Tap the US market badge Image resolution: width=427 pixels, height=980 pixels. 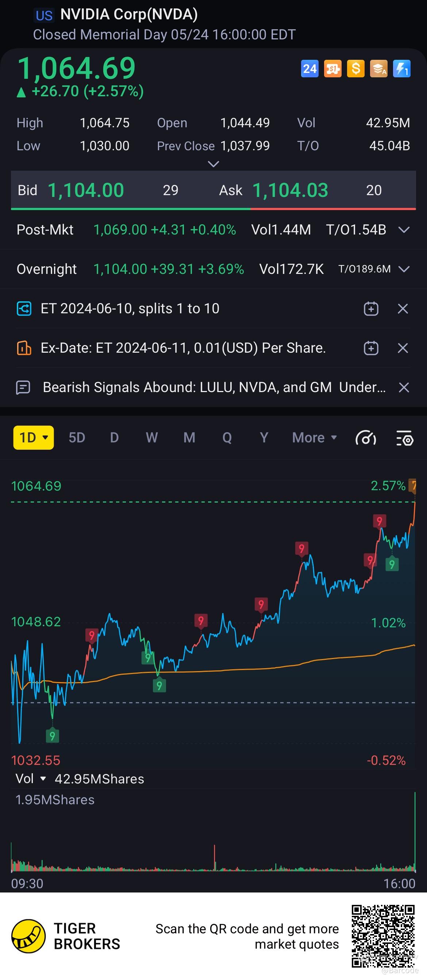(x=44, y=15)
